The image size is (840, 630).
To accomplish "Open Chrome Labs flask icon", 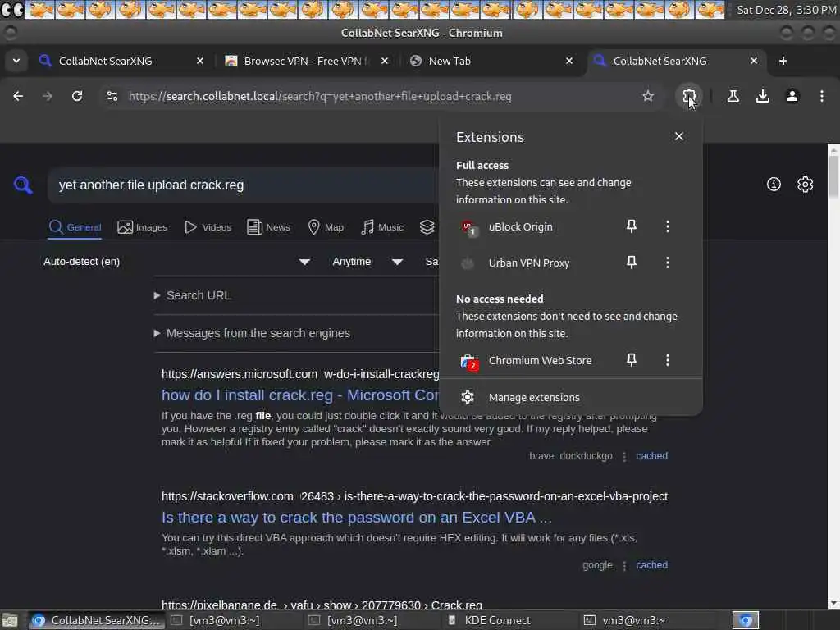I will [x=733, y=96].
